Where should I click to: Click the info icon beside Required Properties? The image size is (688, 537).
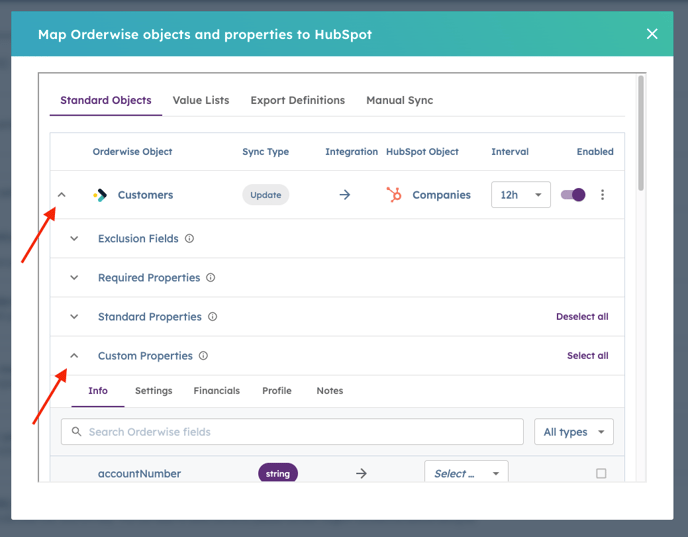pos(211,278)
